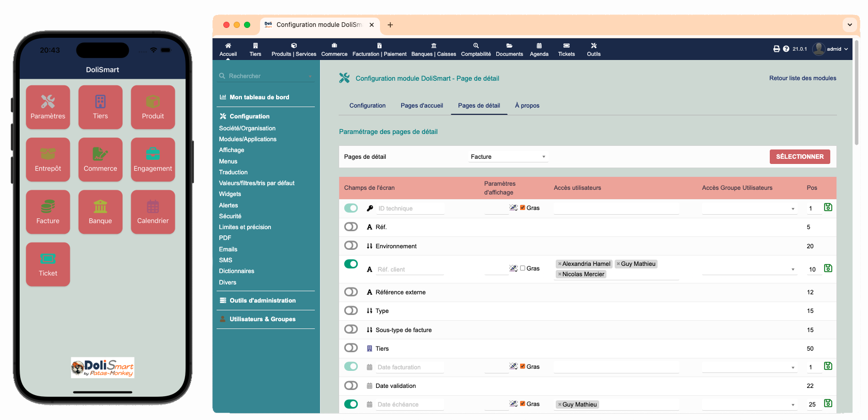Image resolution: width=868 pixels, height=420 pixels.
Task: Save the Date facturation row
Action: tap(828, 366)
